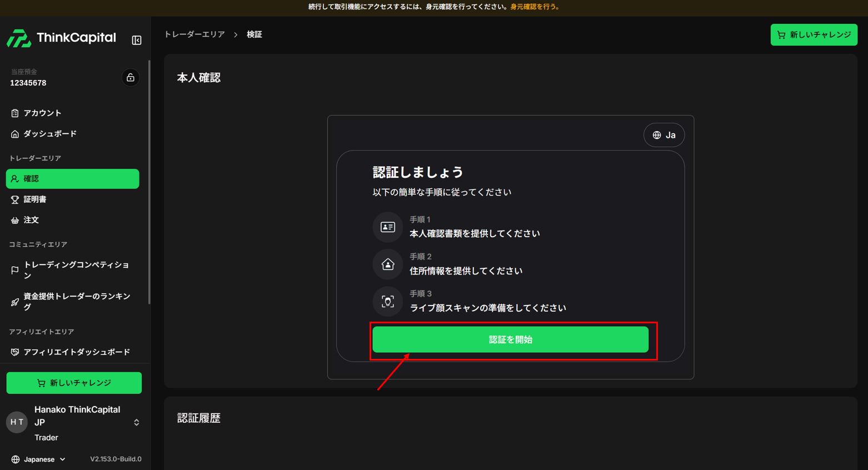Click the globe icon in the Ja button

tap(657, 135)
